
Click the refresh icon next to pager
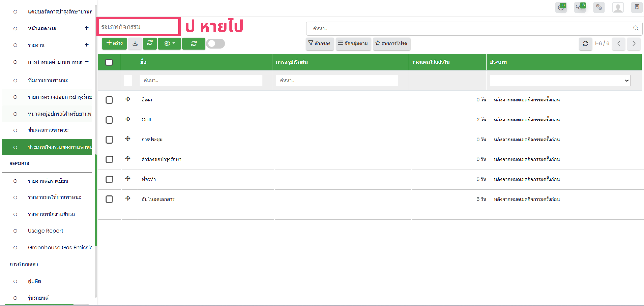pyautogui.click(x=585, y=44)
